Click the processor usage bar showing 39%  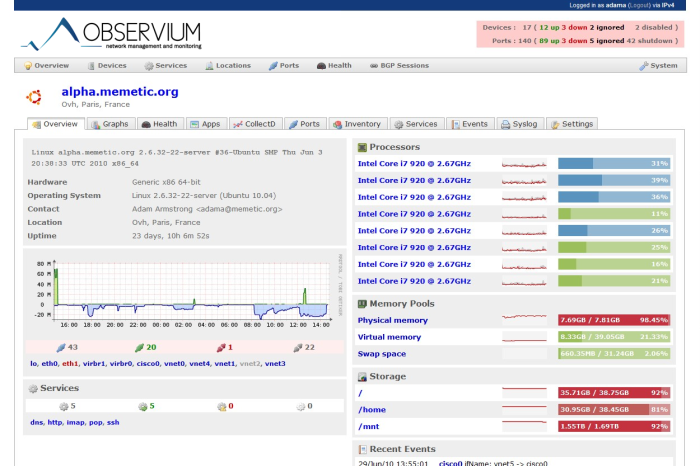point(614,180)
